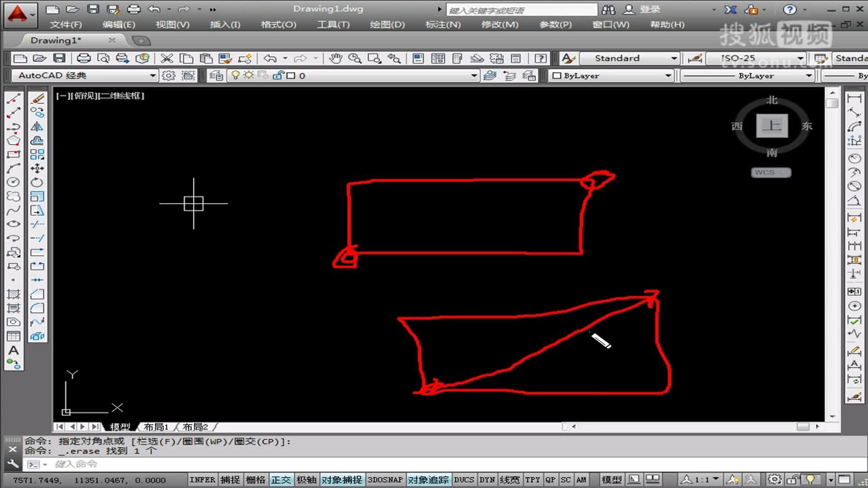The height and width of the screenshot is (488, 868).
Task: Toggle 对象捕捉 object snap in status bar
Action: [342, 480]
